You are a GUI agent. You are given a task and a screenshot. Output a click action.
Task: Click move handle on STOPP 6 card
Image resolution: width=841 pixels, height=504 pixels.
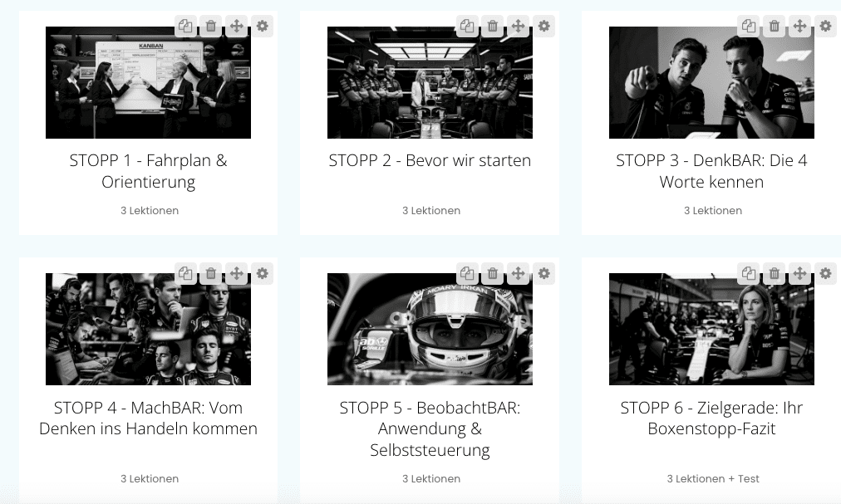coord(799,273)
